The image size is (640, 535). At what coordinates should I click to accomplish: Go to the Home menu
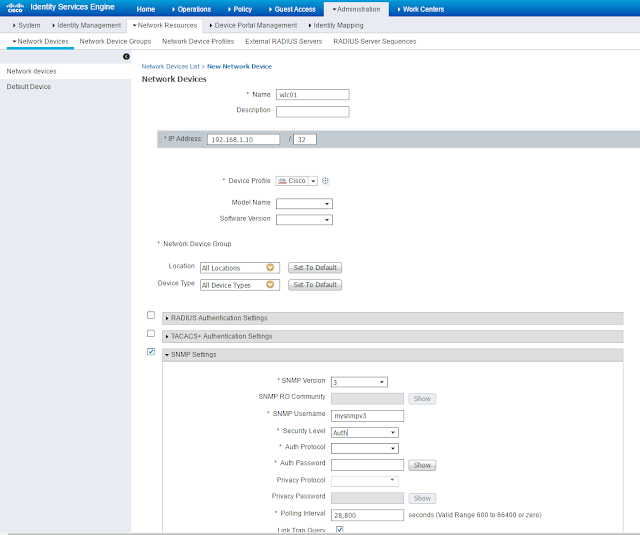click(x=146, y=9)
